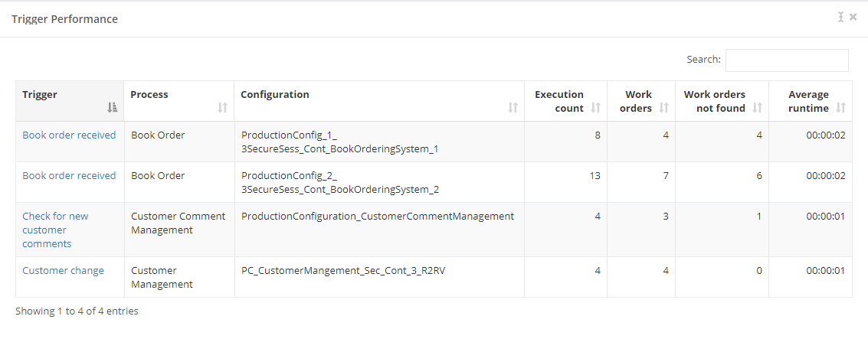Click the Trigger Performance panel title
The image size is (868, 352).
pos(65,19)
